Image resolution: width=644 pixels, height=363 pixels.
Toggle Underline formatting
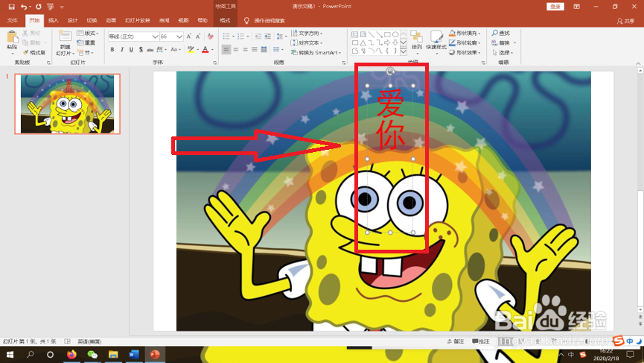pyautogui.click(x=131, y=50)
